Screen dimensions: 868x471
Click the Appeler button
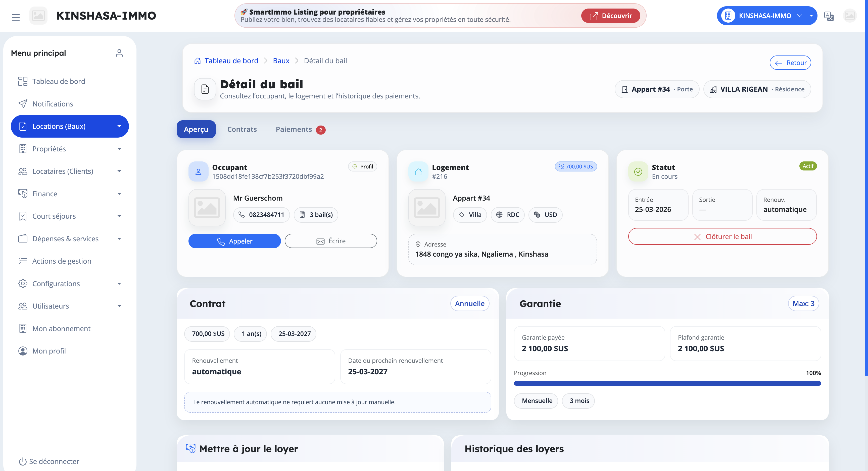pos(234,241)
